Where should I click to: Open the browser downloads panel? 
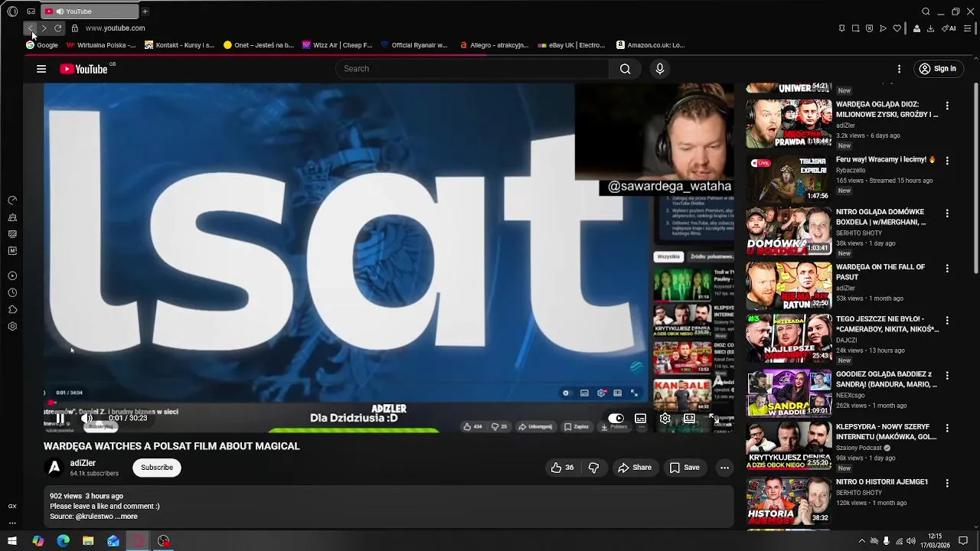930,28
